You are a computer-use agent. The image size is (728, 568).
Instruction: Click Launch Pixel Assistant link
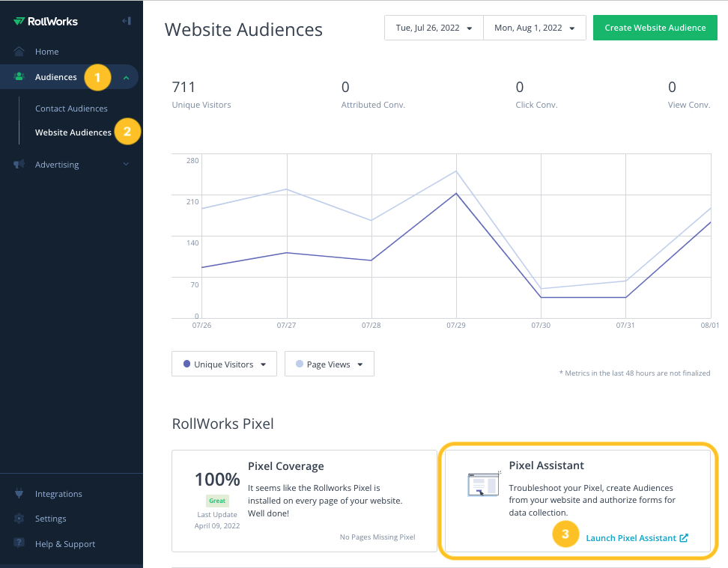[631, 538]
